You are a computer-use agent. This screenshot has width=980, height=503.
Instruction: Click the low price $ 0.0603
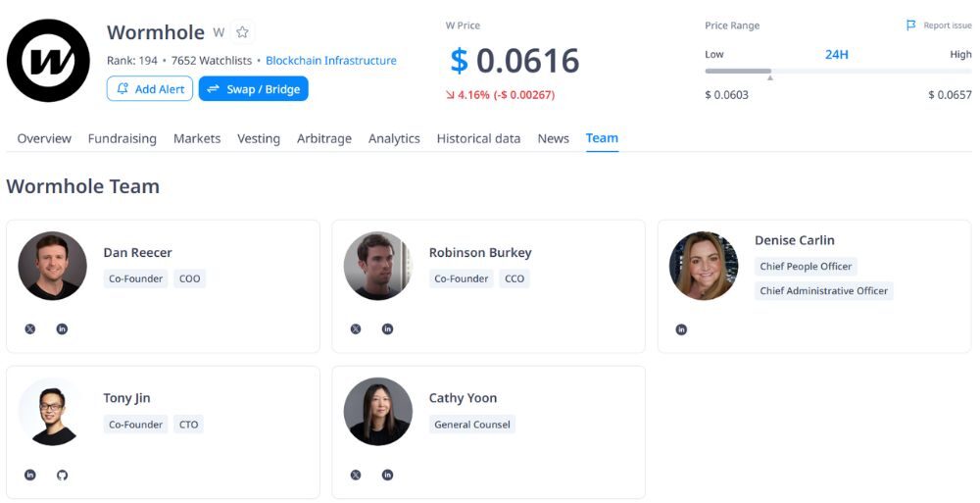pyautogui.click(x=727, y=95)
